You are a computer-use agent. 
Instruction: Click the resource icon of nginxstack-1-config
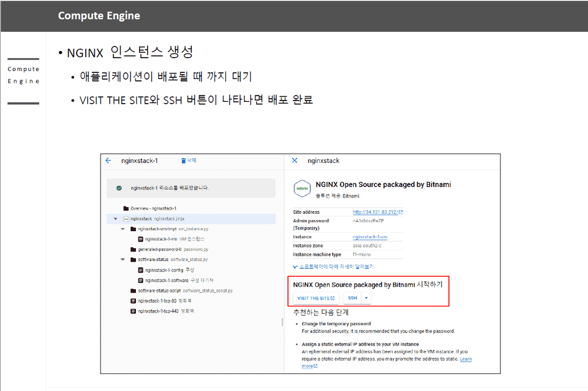tap(141, 270)
